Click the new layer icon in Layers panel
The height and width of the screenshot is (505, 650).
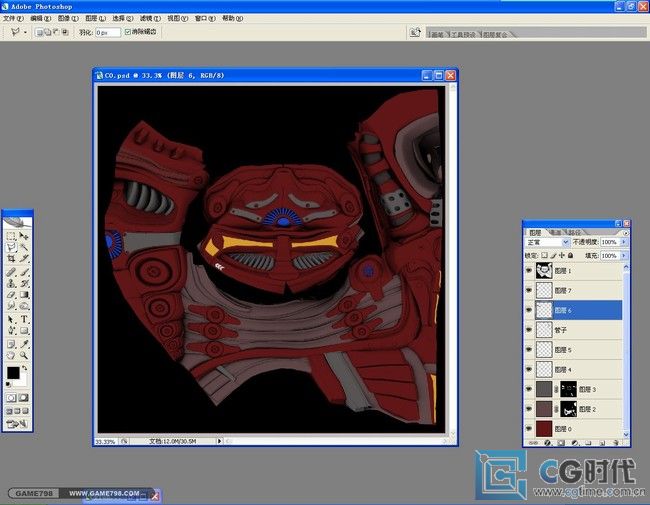(602, 443)
